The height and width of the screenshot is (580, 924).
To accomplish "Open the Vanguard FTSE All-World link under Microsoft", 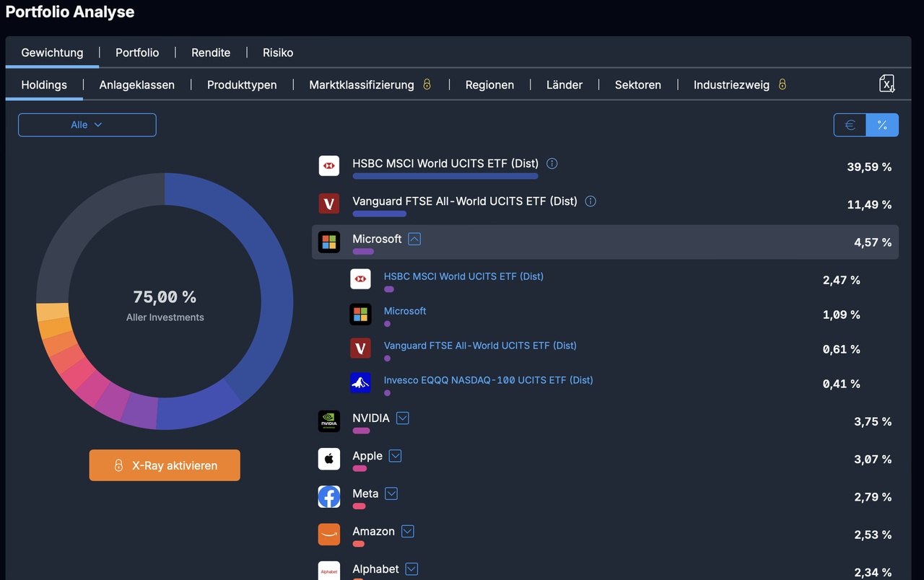I will 480,346.
